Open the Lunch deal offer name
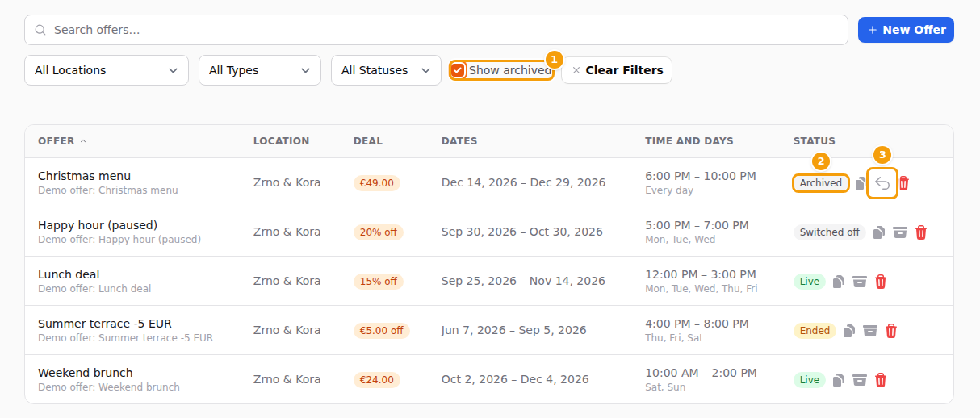 click(69, 274)
